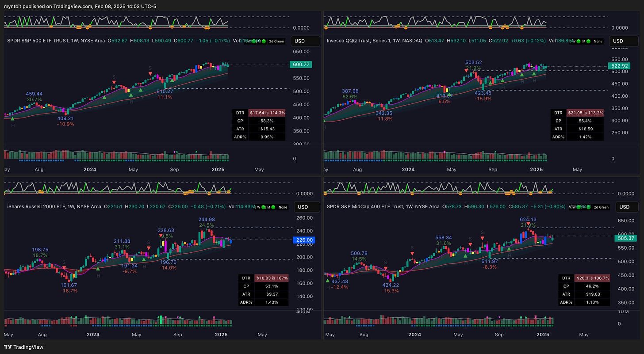Click the 409.21 swing low label
644x354 pixels.
(x=65, y=118)
